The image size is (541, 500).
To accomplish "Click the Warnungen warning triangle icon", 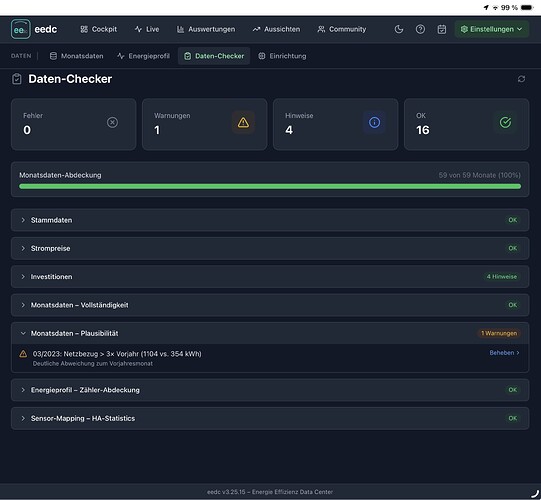I will [243, 122].
